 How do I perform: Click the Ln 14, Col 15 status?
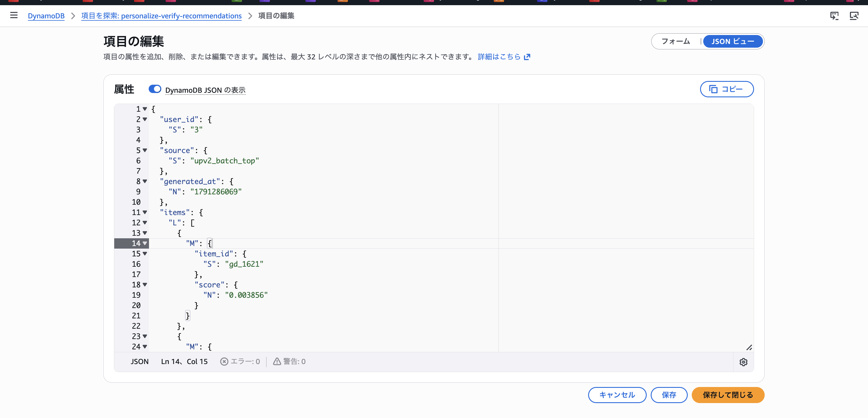click(184, 362)
